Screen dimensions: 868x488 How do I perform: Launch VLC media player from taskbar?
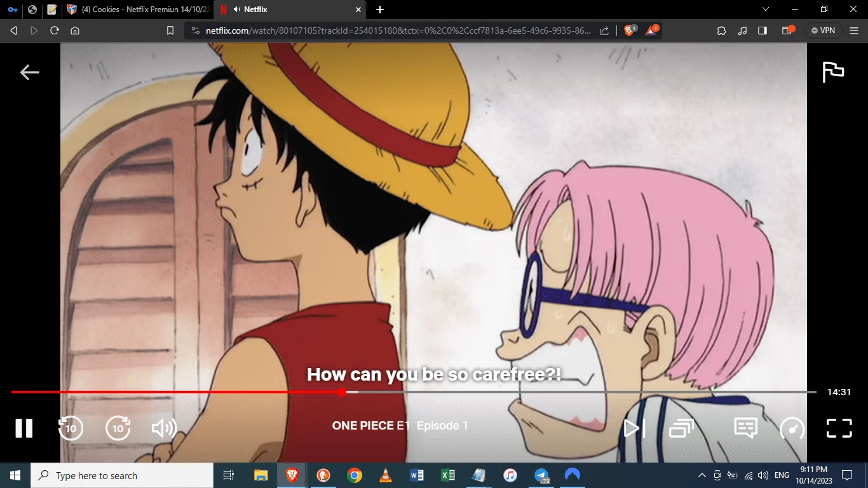click(386, 475)
